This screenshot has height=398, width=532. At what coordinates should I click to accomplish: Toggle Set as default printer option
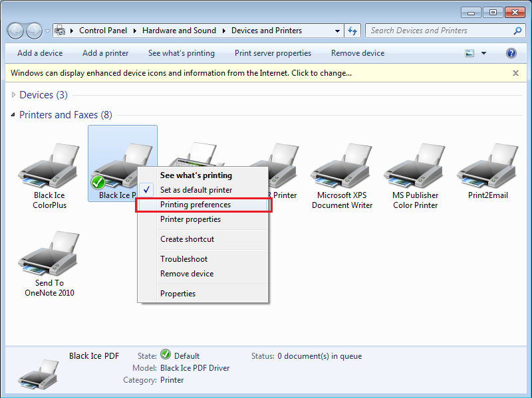tap(203, 190)
